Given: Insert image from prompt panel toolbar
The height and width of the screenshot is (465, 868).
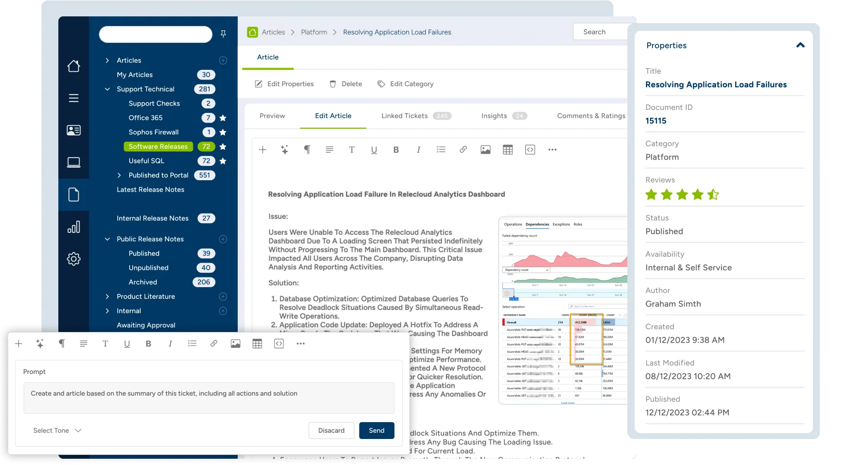Looking at the screenshot, I should pyautogui.click(x=235, y=344).
